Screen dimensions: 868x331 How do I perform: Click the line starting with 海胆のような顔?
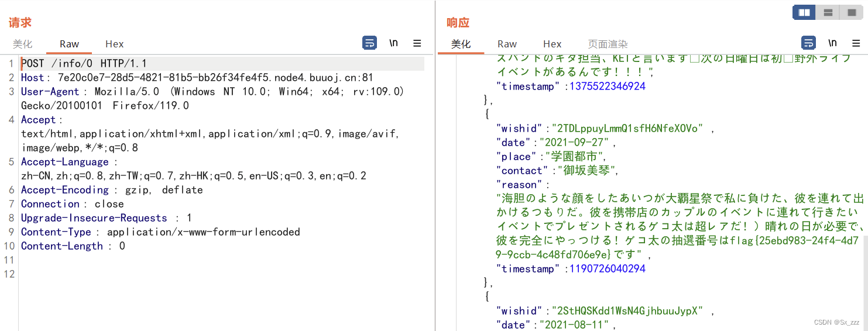(680, 199)
